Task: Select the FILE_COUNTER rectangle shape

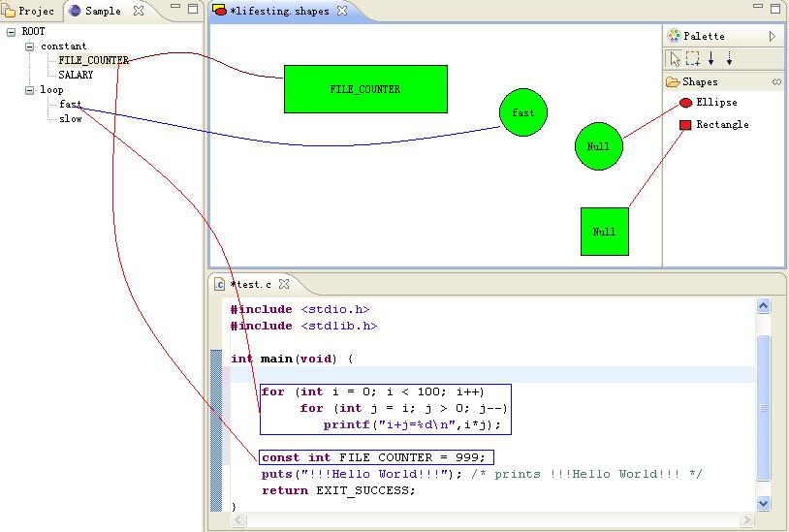Action: (x=365, y=89)
